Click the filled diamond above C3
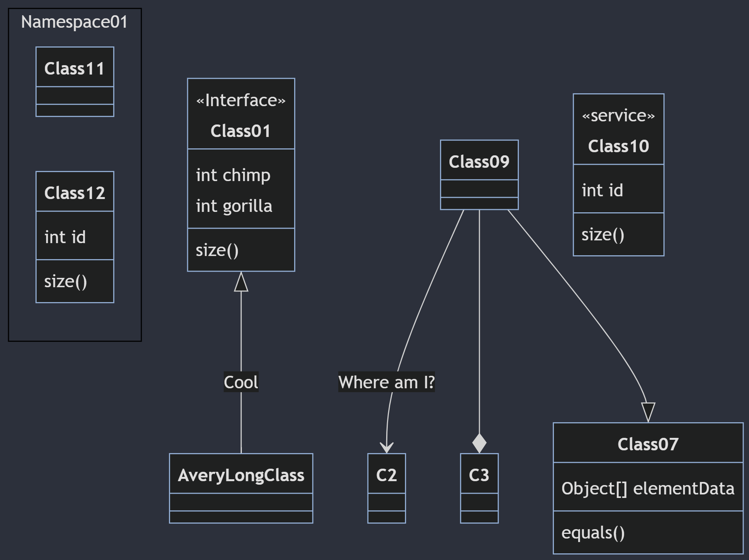Screen dimensions: 749x560 479,443
